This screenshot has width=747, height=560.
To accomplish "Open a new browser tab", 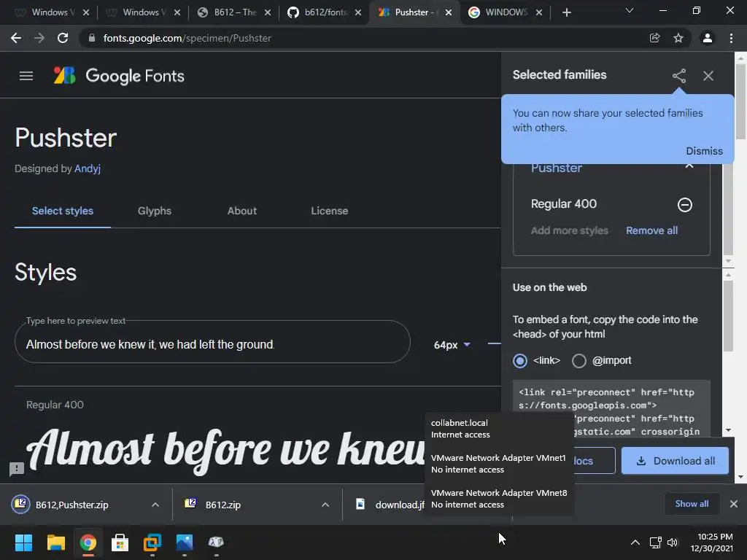I will 566,12.
